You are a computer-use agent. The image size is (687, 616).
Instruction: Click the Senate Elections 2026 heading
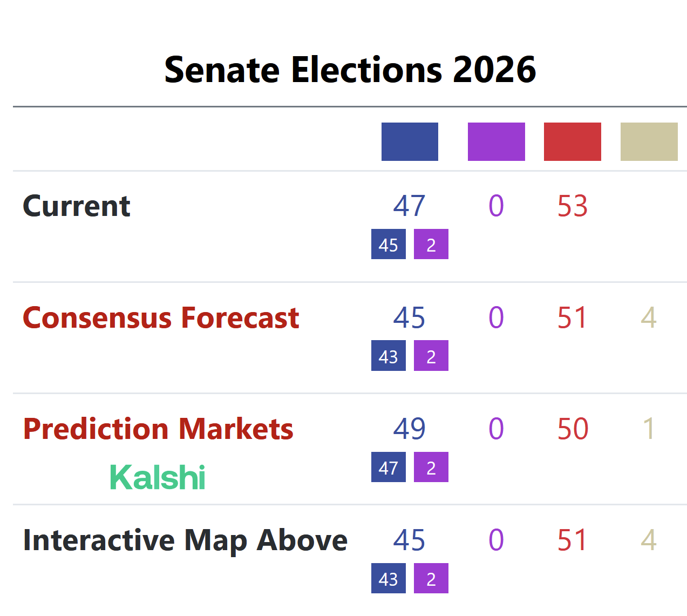(x=350, y=70)
